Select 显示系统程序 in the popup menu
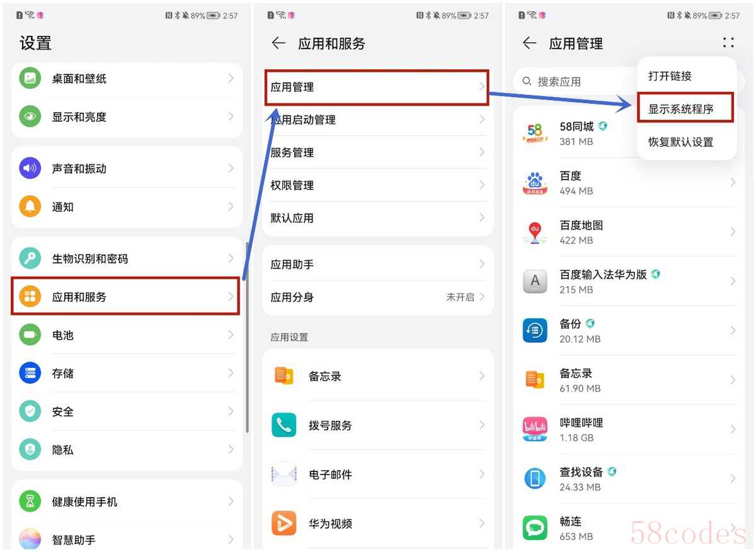Viewport: 756px width, 552px height. [684, 108]
